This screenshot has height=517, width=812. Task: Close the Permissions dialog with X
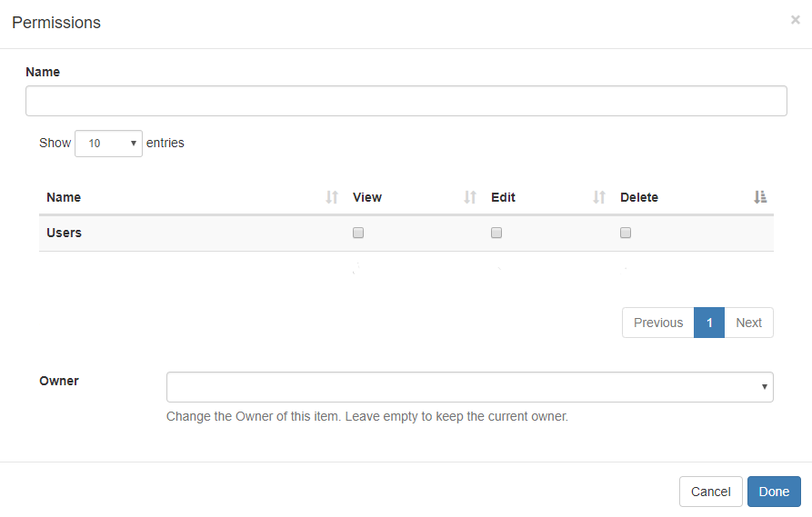(x=796, y=20)
